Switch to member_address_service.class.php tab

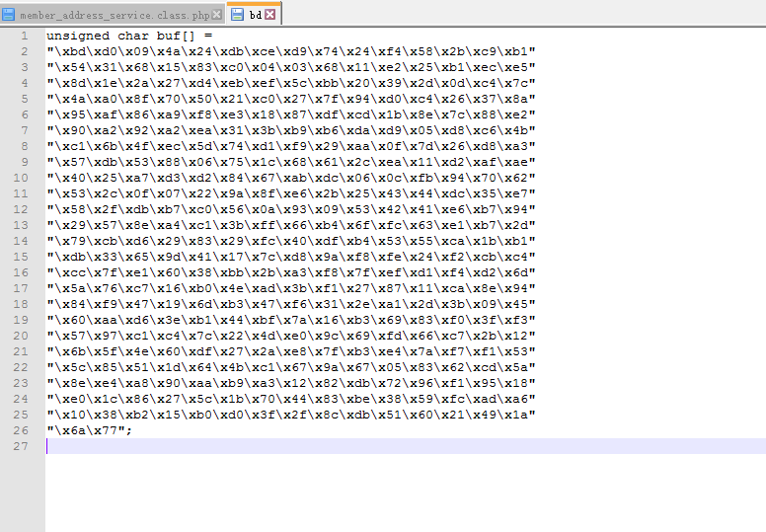pos(115,15)
